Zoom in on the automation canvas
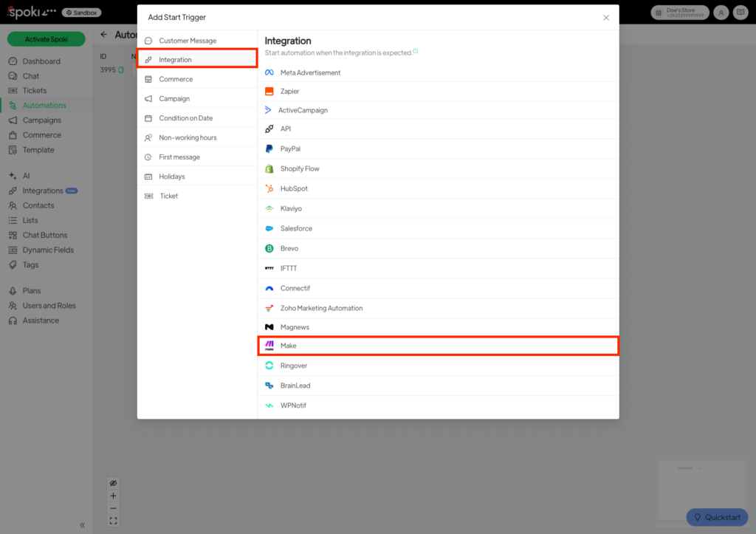756x534 pixels. [113, 496]
